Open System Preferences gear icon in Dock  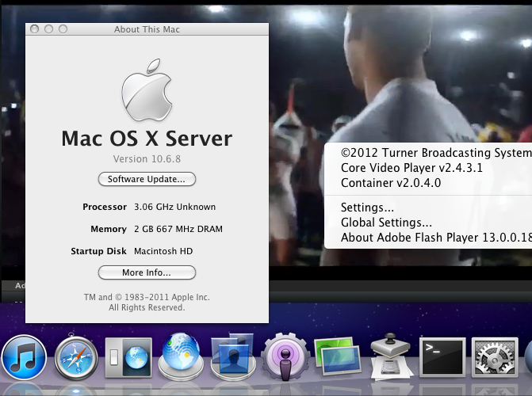495,357
